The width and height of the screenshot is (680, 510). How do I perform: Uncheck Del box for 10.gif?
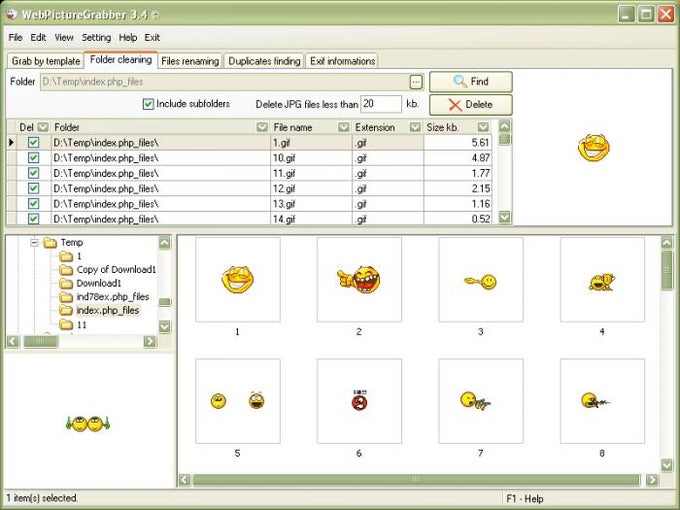coord(33,158)
